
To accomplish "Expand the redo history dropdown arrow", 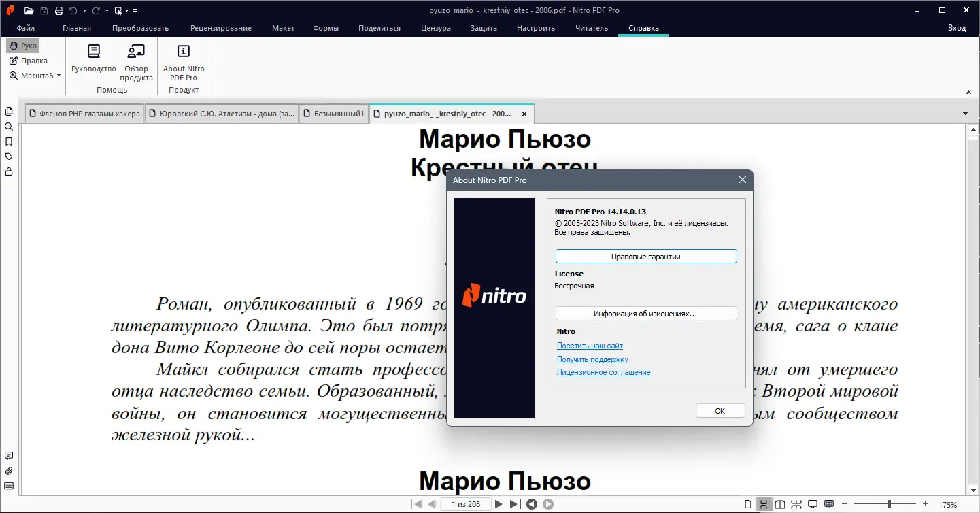I will [107, 10].
